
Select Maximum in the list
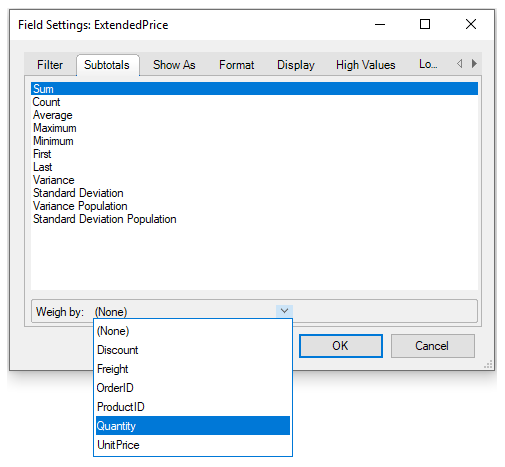(x=254, y=128)
